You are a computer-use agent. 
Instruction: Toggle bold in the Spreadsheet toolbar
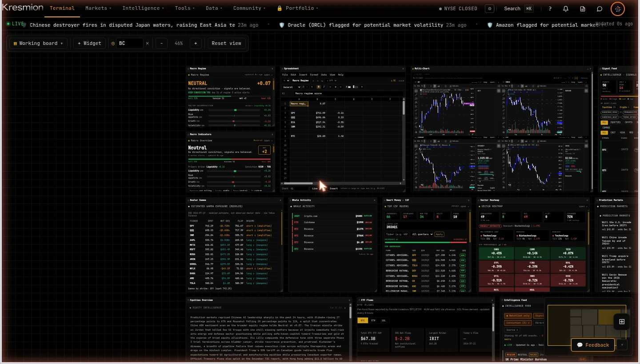point(319,87)
